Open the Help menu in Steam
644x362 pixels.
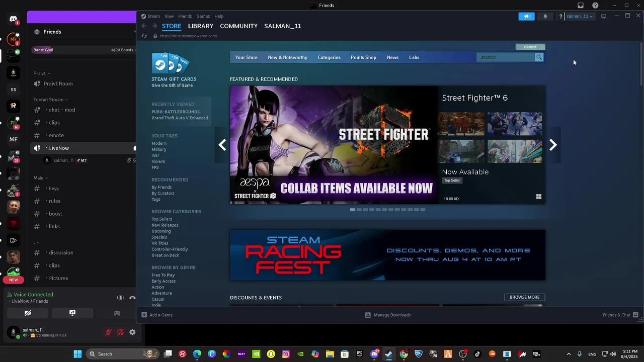(x=219, y=16)
